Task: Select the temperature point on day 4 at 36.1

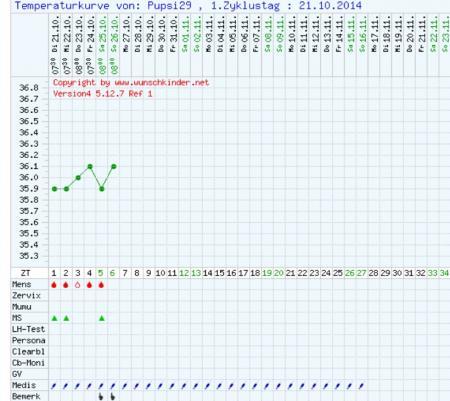Action: [x=90, y=166]
